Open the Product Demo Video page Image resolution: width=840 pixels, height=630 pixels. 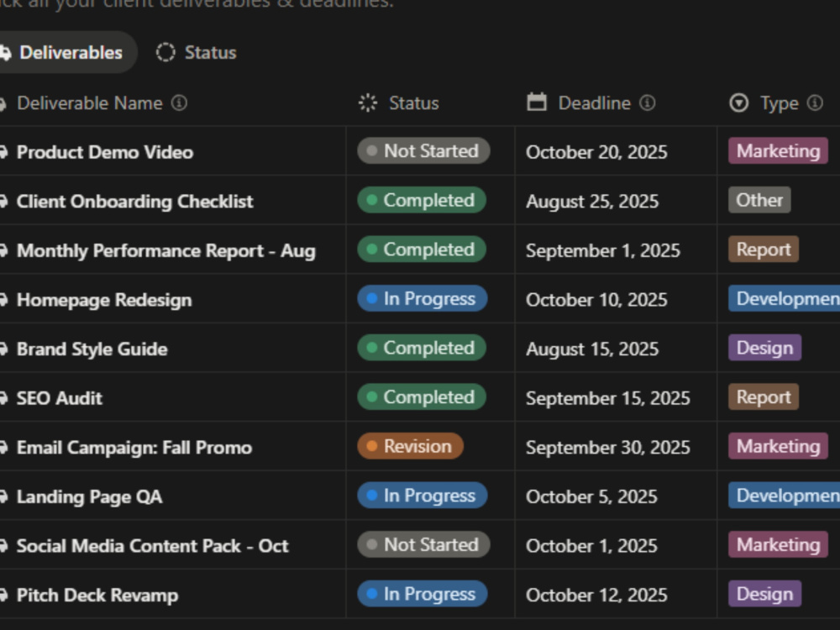coord(105,152)
